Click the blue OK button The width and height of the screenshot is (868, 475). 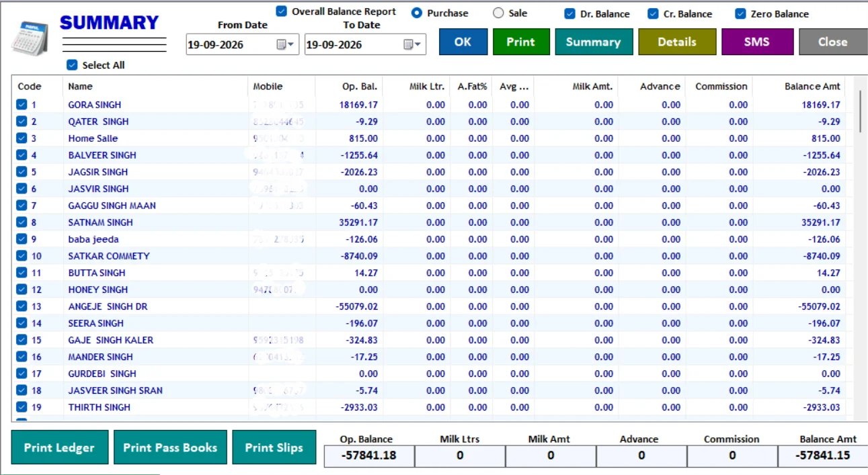[x=463, y=42]
